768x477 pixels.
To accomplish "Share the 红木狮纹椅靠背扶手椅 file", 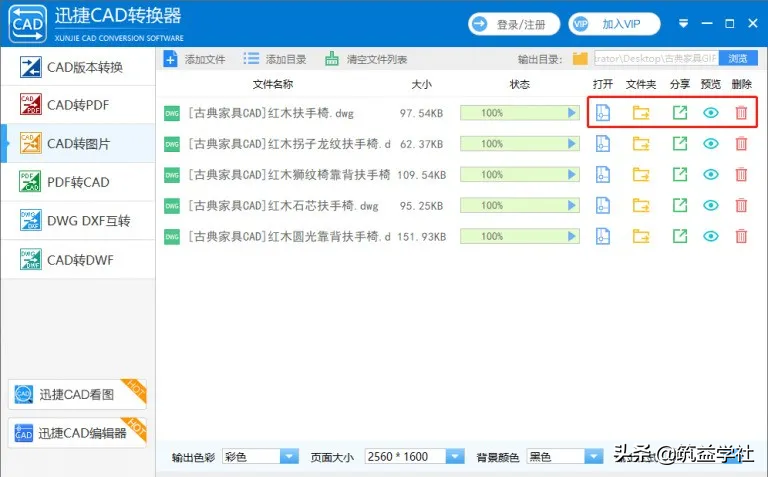I will tap(680, 174).
